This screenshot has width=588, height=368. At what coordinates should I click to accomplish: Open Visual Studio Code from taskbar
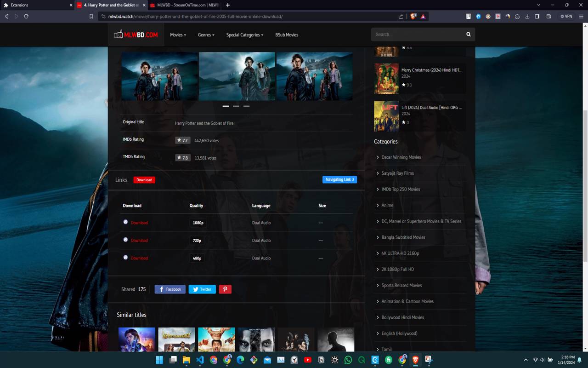[200, 360]
